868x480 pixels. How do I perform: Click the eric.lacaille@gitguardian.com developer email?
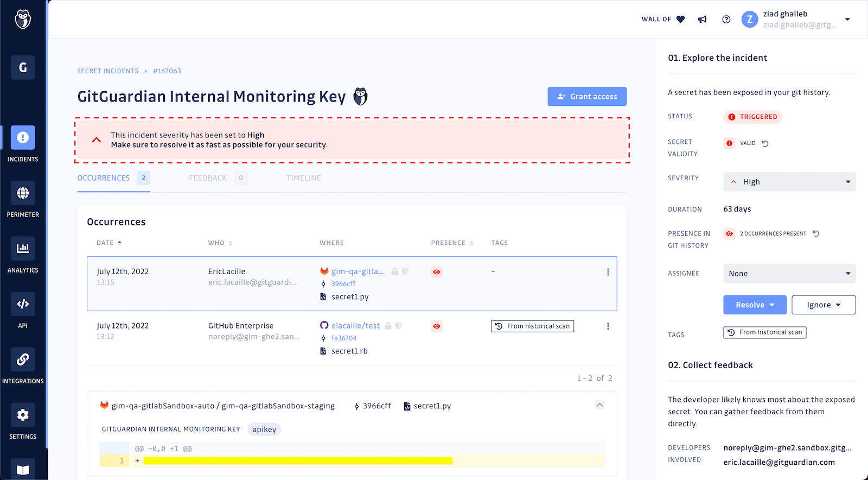779,463
